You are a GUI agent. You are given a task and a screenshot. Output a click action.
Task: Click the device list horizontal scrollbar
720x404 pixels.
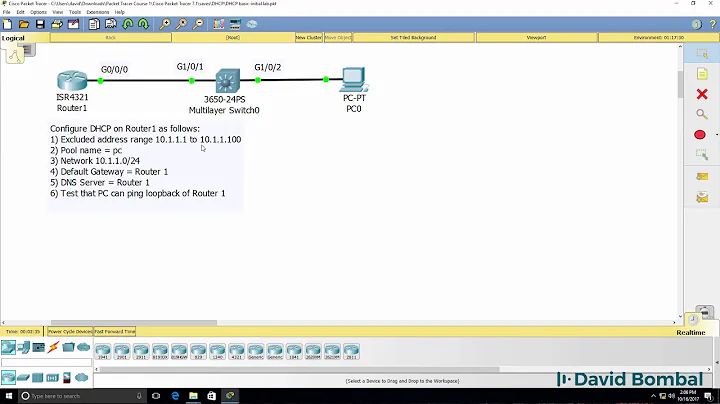(x=299, y=369)
